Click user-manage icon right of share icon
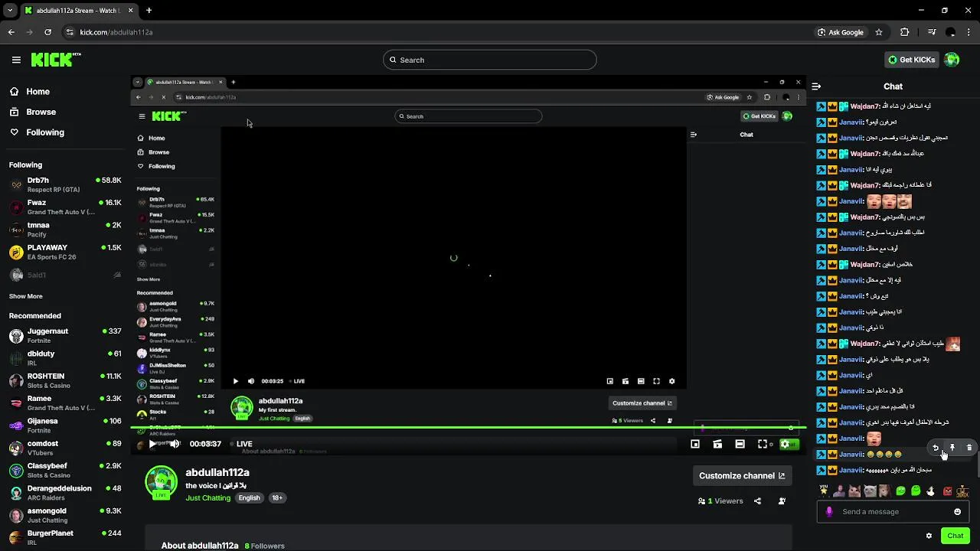The image size is (980, 551). 782,501
